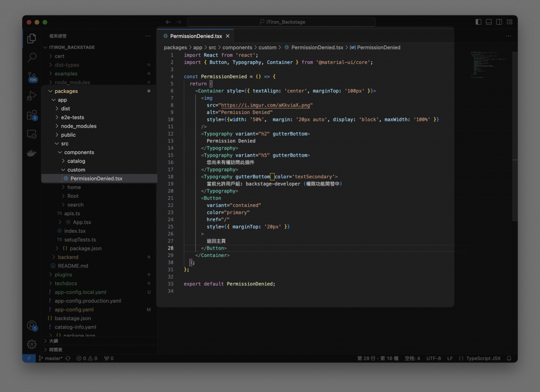Open the Accounts menu icon

tap(32, 326)
